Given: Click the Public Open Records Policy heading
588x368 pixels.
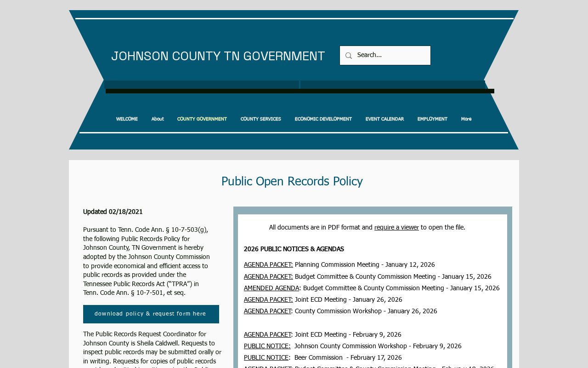Looking at the screenshot, I should 292,182.
